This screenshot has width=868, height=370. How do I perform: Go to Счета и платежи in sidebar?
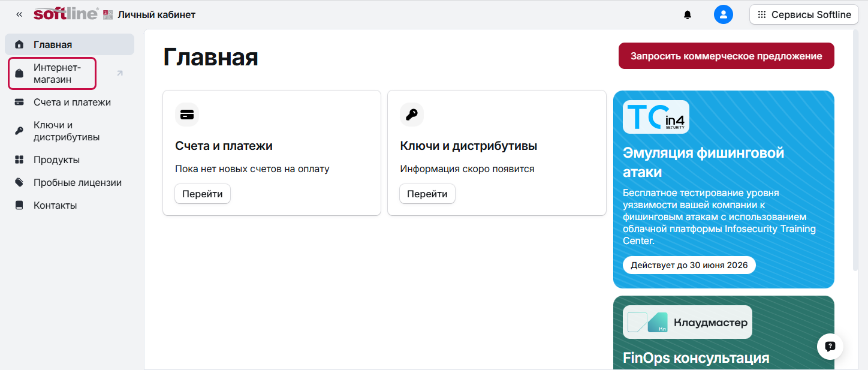click(x=72, y=103)
